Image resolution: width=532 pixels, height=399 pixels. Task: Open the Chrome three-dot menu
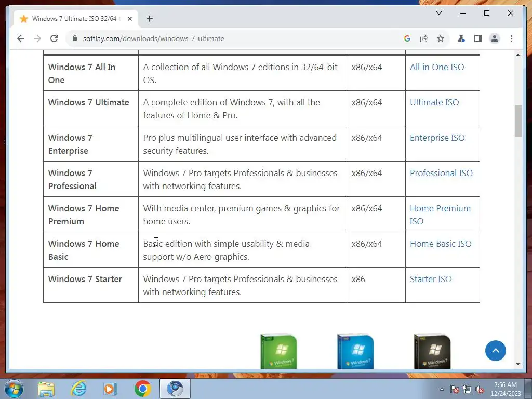pyautogui.click(x=511, y=38)
